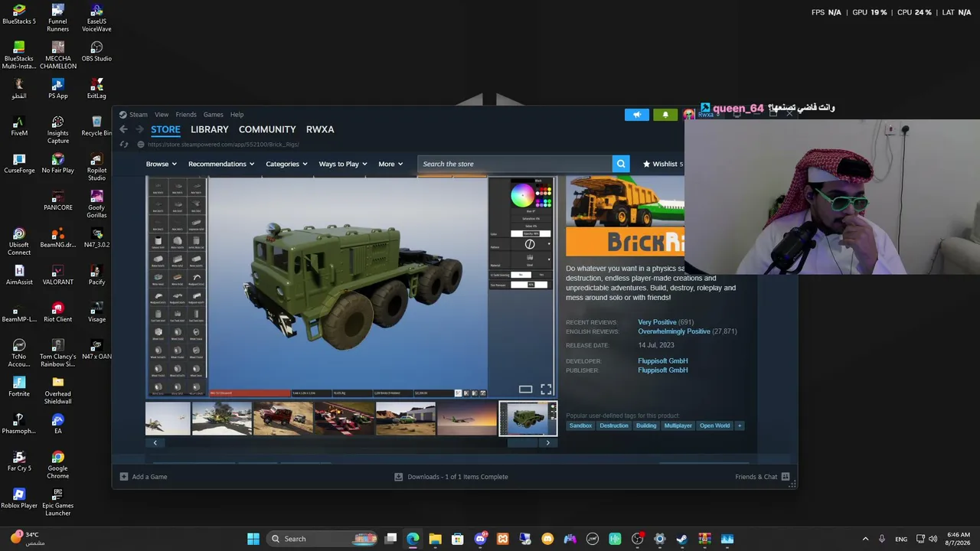Open Riot Client desktop shortcut
The image size is (980, 551).
coord(57,312)
